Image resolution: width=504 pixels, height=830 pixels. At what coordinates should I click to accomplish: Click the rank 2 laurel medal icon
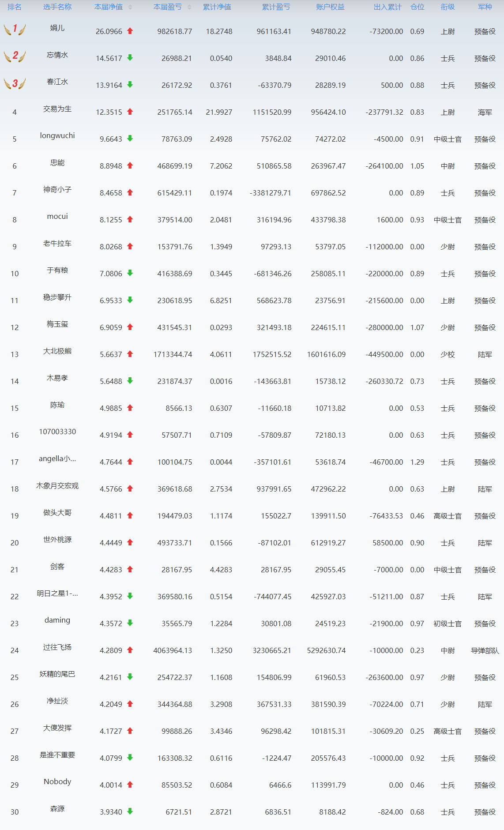click(15, 56)
